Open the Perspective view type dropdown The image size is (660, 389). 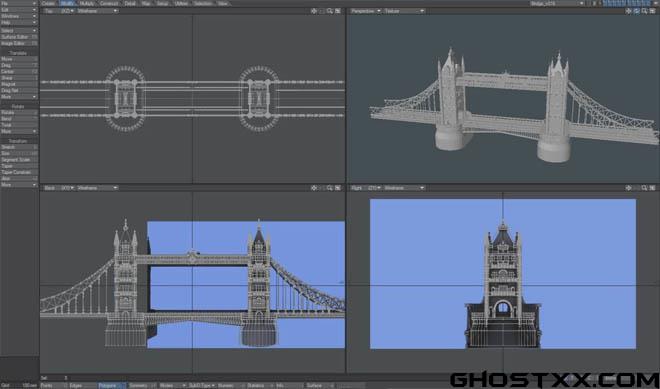pyautogui.click(x=365, y=11)
